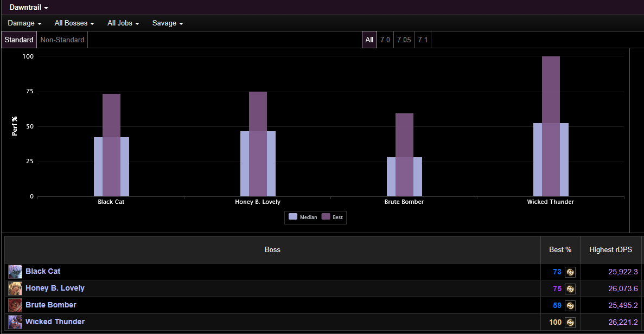Switch to the Non-Standard tab
The width and height of the screenshot is (644, 334).
tap(62, 40)
